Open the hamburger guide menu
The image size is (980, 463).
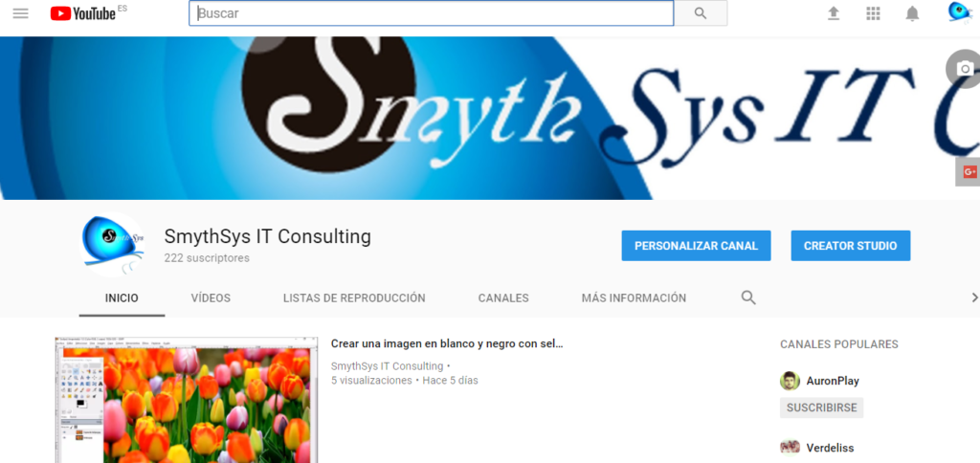(x=21, y=13)
